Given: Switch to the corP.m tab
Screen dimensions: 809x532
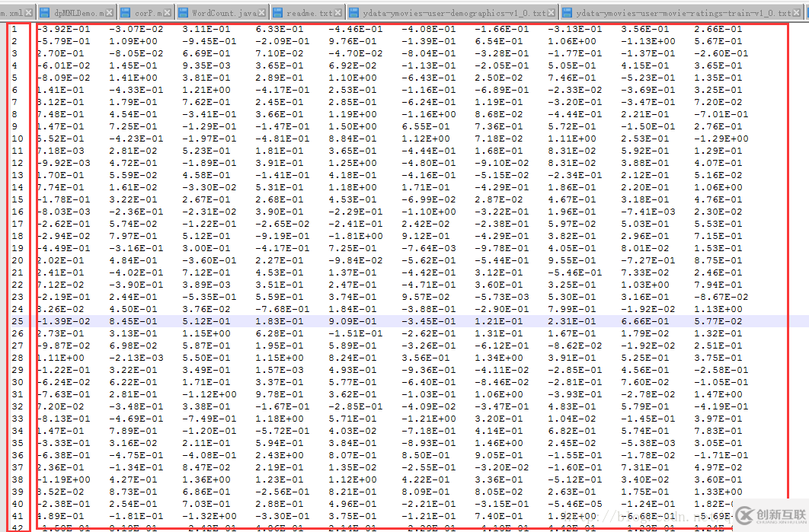Looking at the screenshot, I should pyautogui.click(x=147, y=13).
